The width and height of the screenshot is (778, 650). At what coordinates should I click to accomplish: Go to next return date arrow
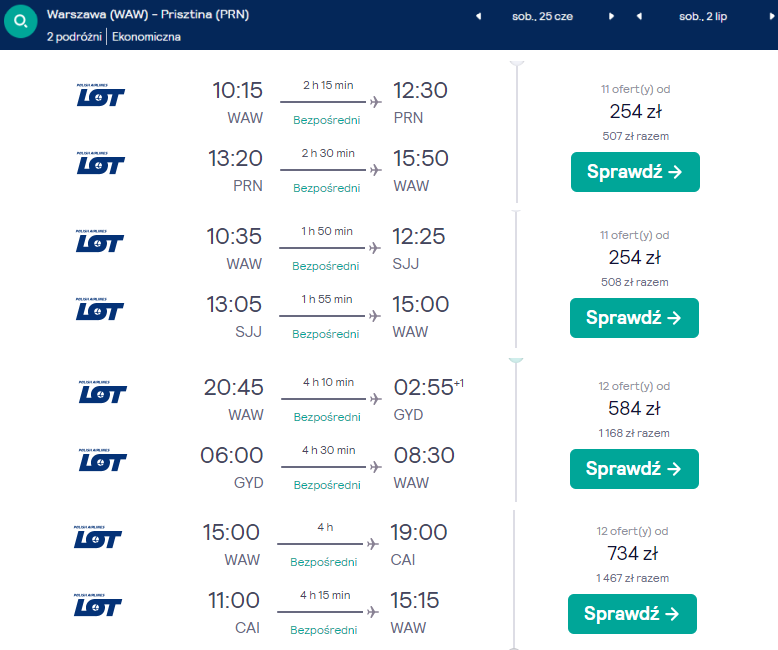click(772, 16)
